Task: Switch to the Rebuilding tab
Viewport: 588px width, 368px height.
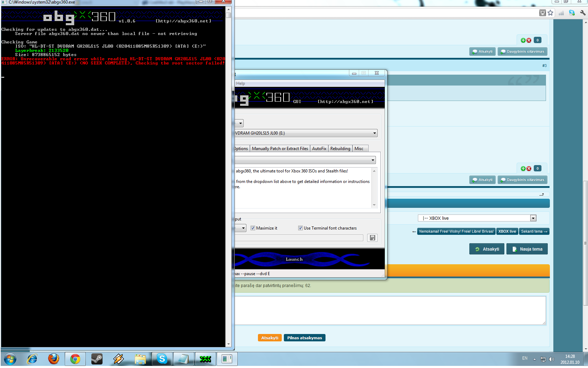Action: pos(340,149)
